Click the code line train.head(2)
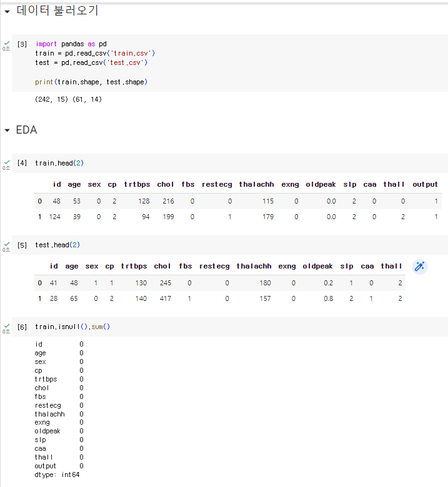The image size is (448, 487). click(x=59, y=163)
